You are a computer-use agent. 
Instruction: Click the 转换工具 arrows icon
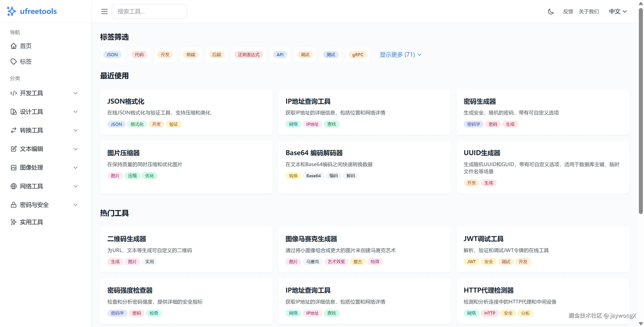click(x=14, y=130)
